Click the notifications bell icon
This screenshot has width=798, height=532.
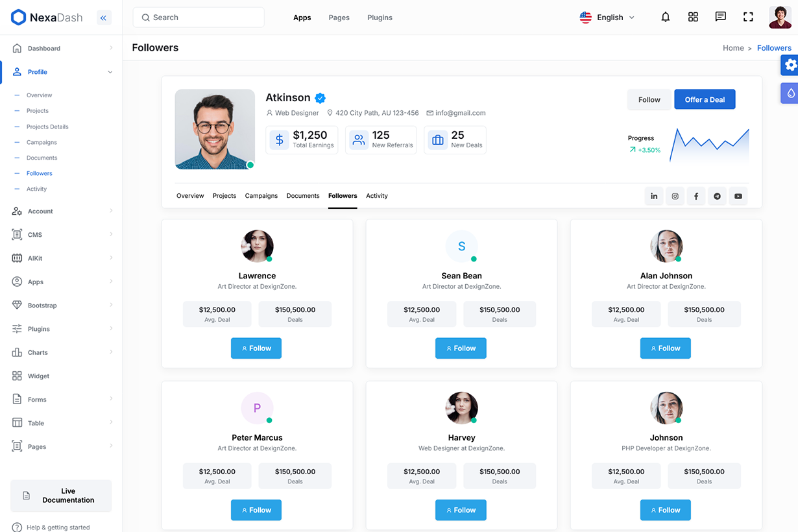click(665, 18)
